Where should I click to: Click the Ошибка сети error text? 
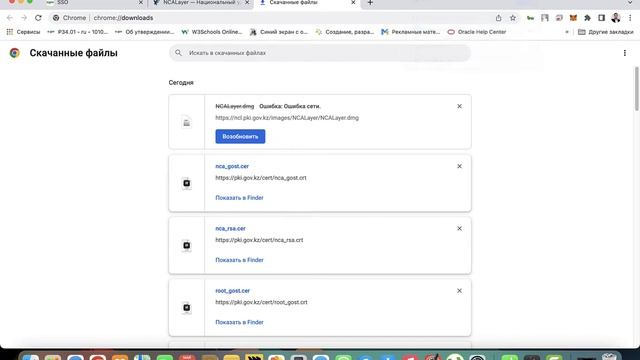290,106
